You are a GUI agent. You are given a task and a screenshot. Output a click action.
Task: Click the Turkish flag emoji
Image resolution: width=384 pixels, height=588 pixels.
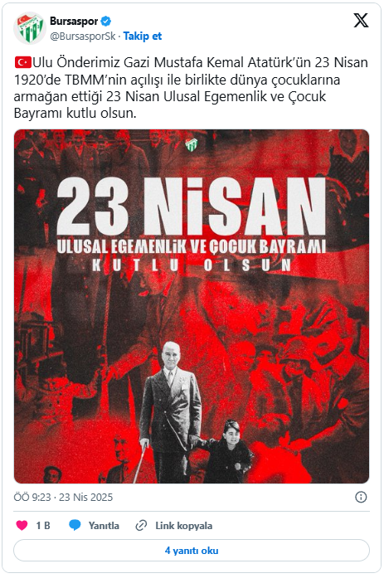tap(23, 62)
